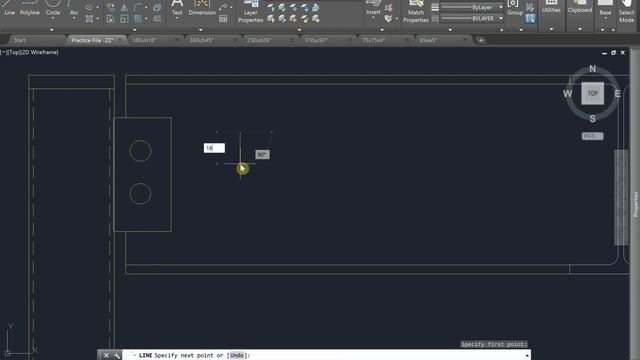Expand the Properties panel flyout

point(450,30)
